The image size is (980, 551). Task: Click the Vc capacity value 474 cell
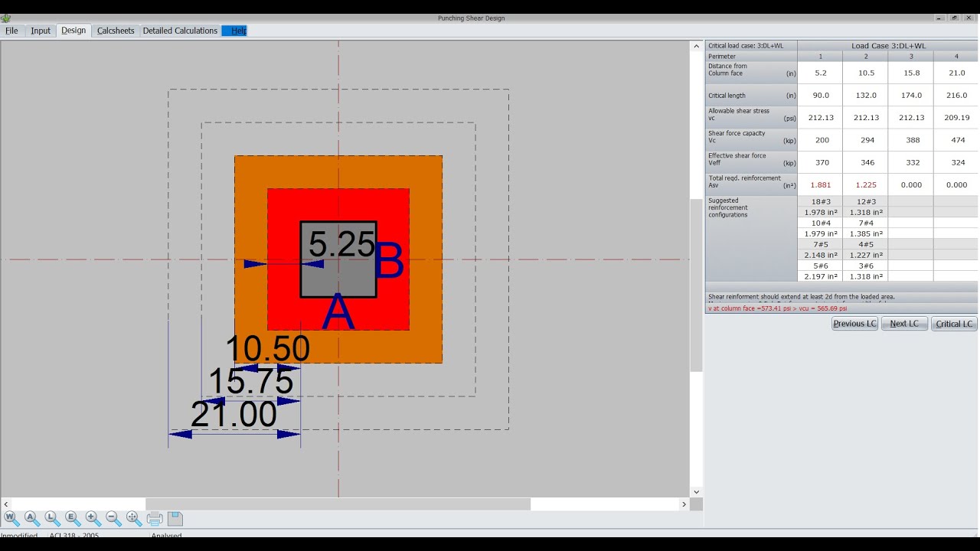956,140
